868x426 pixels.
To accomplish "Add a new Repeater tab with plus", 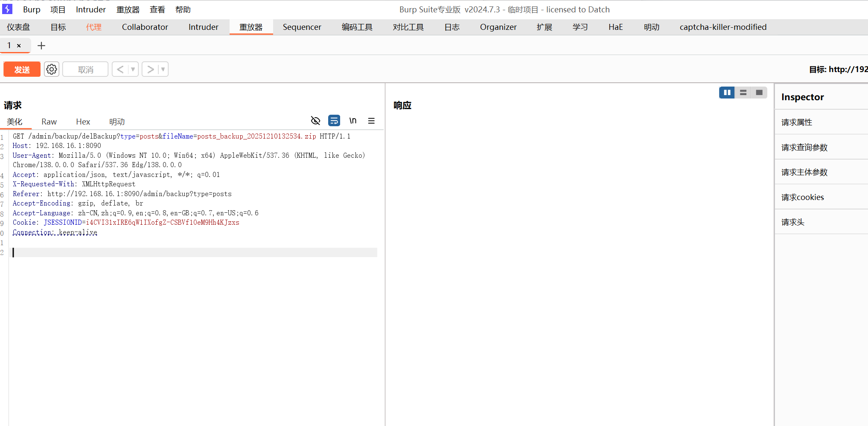I will (x=41, y=46).
